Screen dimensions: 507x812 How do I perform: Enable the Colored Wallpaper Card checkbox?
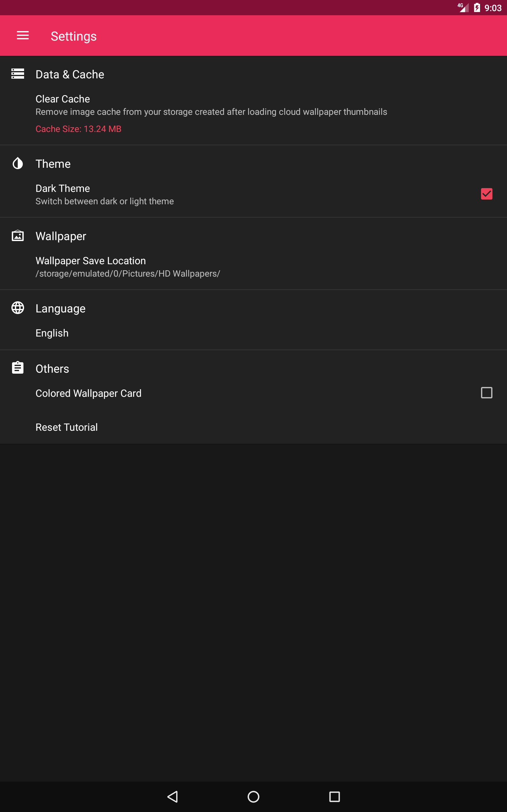coord(486,393)
